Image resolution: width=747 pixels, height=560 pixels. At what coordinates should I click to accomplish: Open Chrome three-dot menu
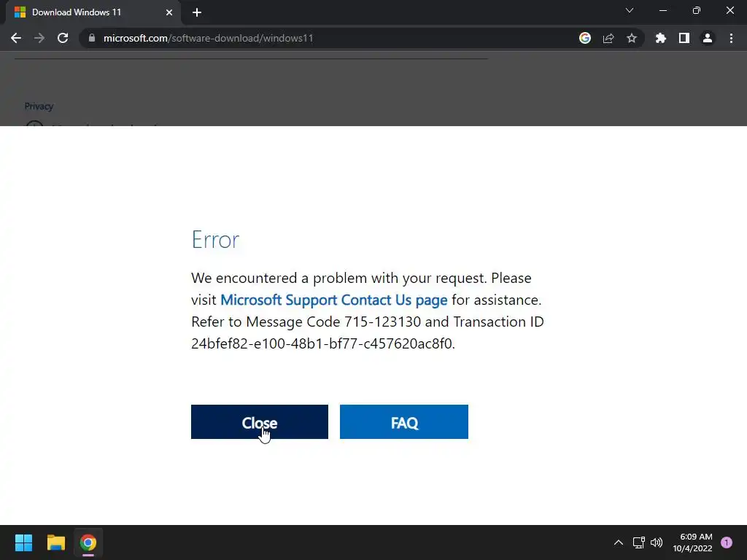pos(731,38)
